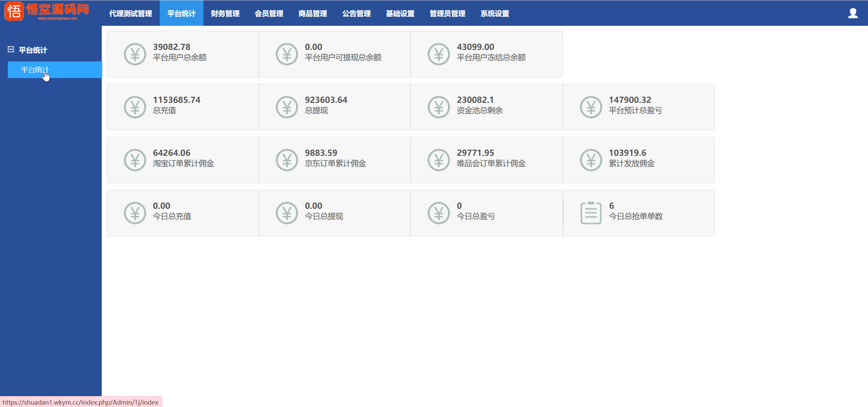The width and height of the screenshot is (868, 407).
Task: Click the yen icon beside 平台用户冻结总余额
Action: coord(439,54)
